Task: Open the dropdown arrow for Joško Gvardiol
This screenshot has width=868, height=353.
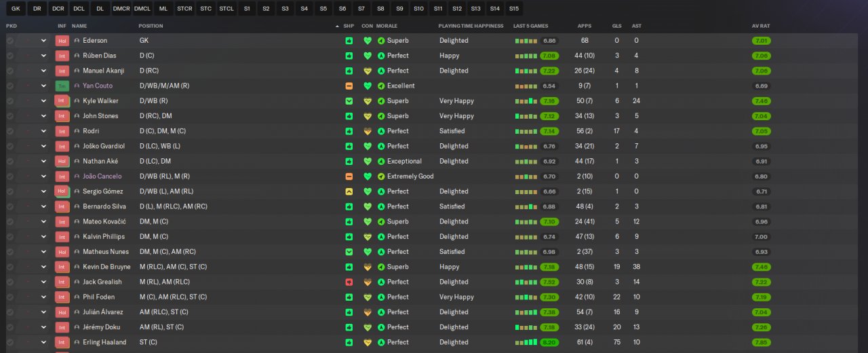Action: point(43,147)
